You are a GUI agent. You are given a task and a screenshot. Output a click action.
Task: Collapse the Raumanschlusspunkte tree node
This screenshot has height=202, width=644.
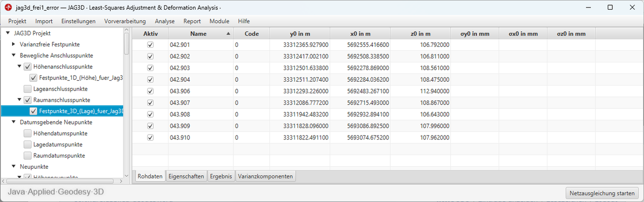tap(19, 100)
